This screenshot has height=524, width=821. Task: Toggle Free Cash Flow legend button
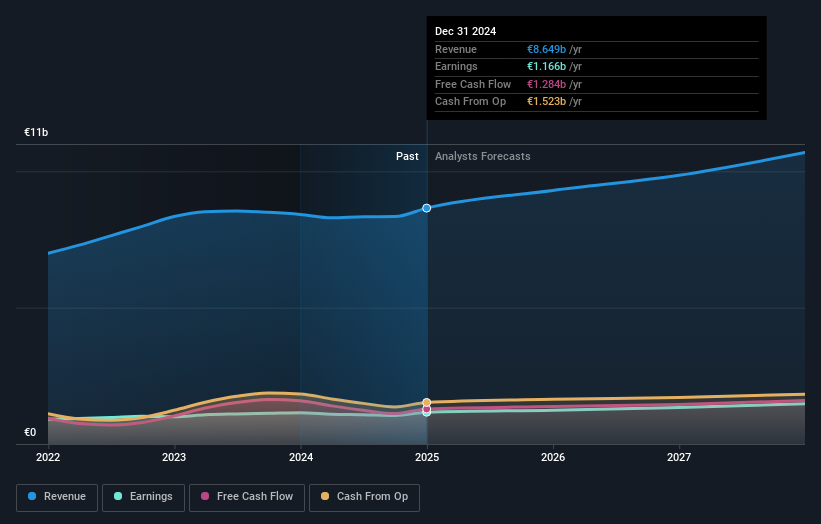[247, 497]
